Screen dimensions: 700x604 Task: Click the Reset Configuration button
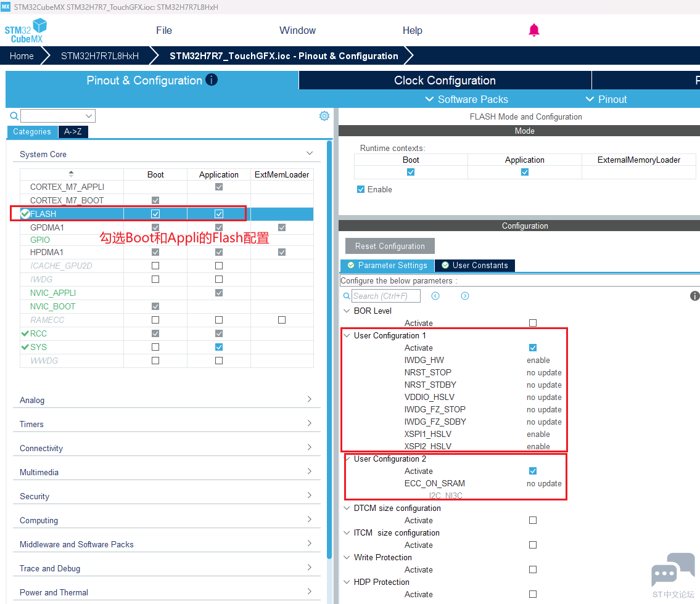point(390,246)
